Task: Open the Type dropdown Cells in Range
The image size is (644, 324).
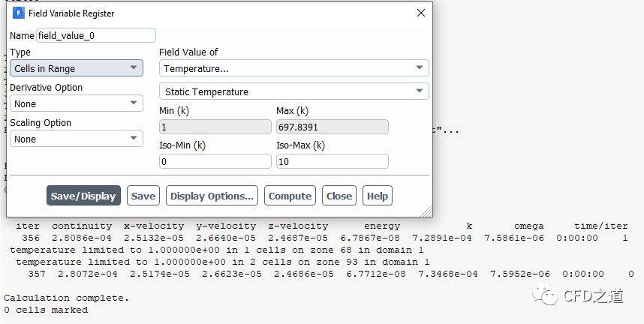Action: click(x=76, y=68)
